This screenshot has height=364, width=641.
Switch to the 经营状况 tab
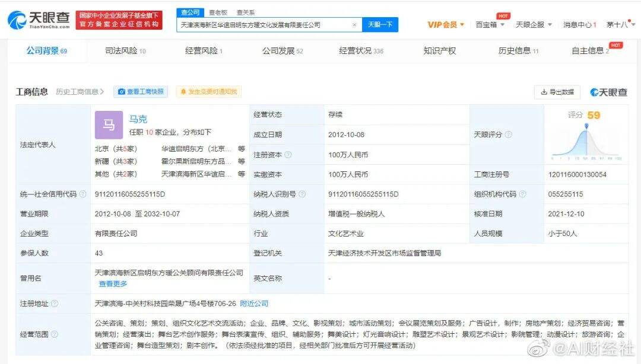coord(361,50)
